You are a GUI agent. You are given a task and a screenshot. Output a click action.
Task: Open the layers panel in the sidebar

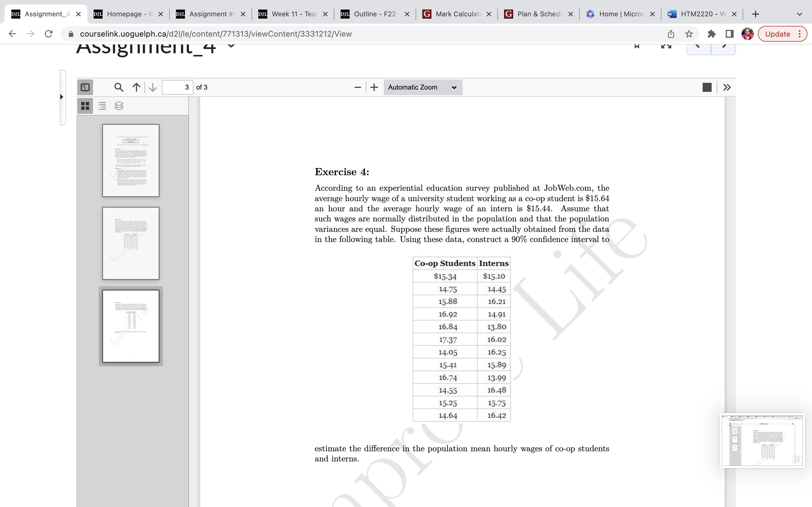[119, 106]
